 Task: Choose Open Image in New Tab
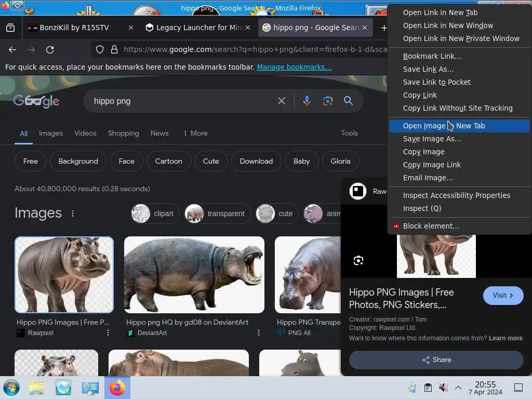459,126
